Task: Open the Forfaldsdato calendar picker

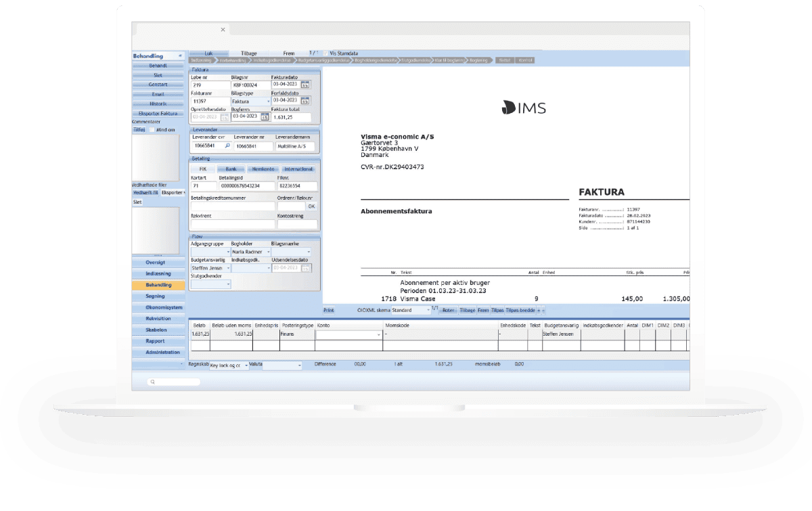Action: (x=305, y=99)
